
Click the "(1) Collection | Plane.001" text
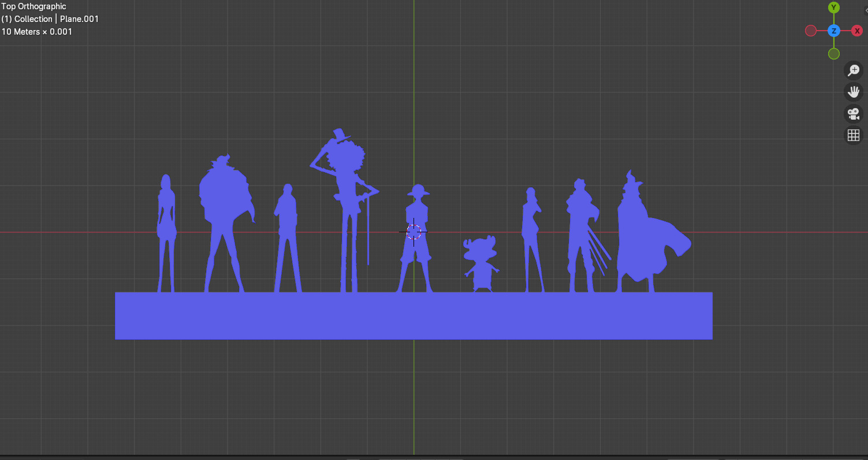click(50, 19)
